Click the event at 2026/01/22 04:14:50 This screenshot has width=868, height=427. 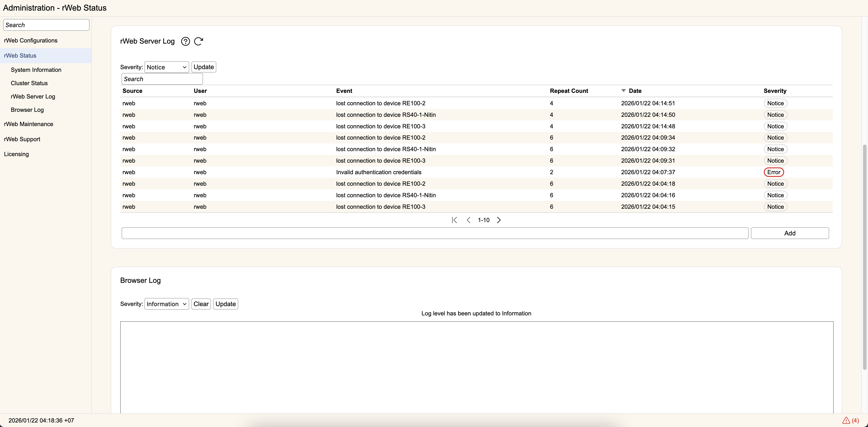[386, 115]
